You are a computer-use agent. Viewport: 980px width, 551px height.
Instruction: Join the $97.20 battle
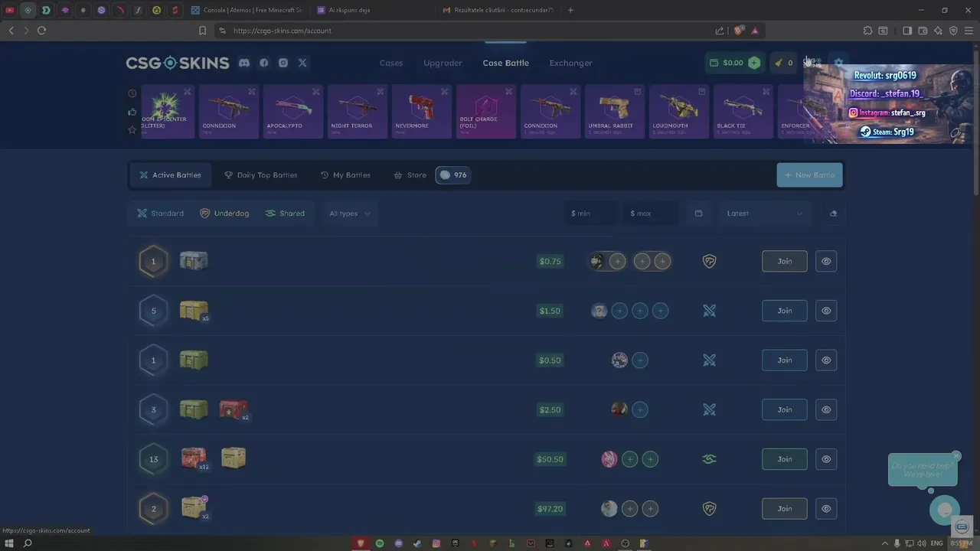(785, 509)
